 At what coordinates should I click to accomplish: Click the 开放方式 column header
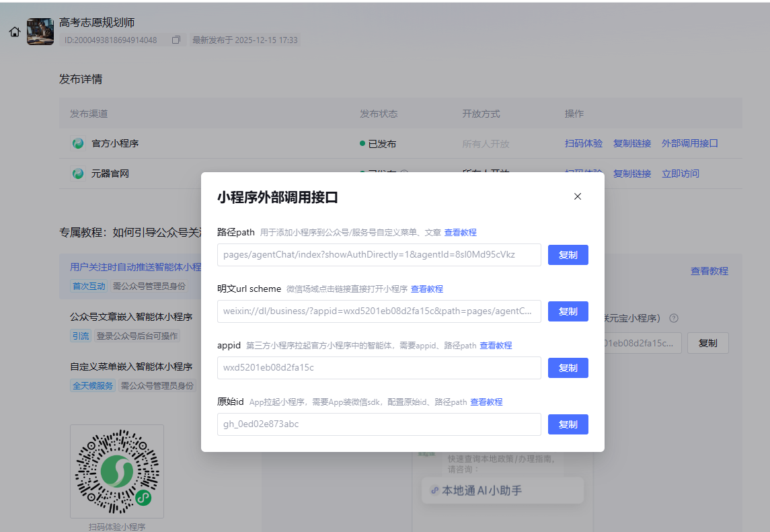481,114
